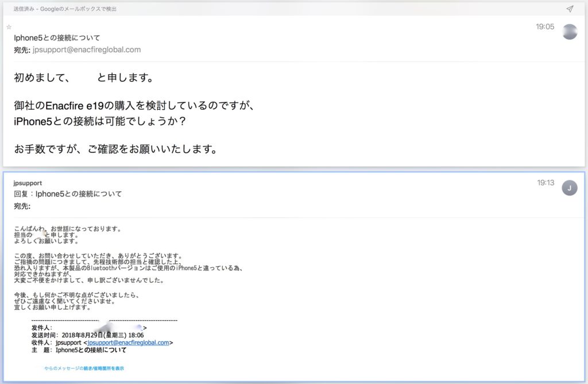Click the line "よろしくお願いします。"
The height and width of the screenshot is (384, 588).
(46, 241)
